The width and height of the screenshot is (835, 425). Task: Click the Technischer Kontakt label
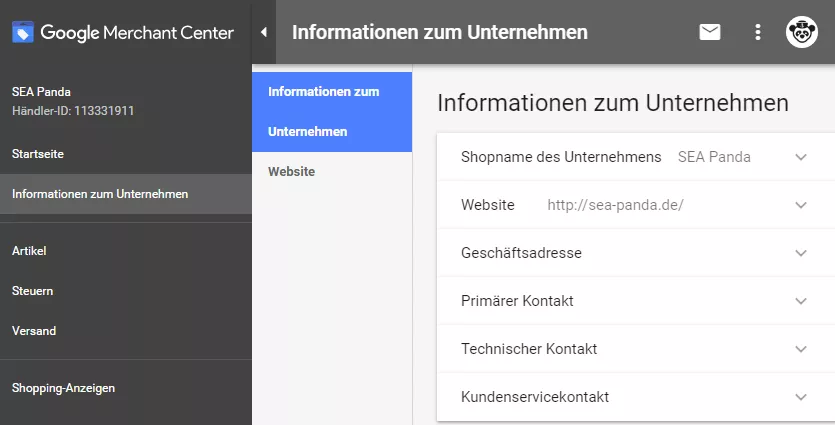click(529, 349)
